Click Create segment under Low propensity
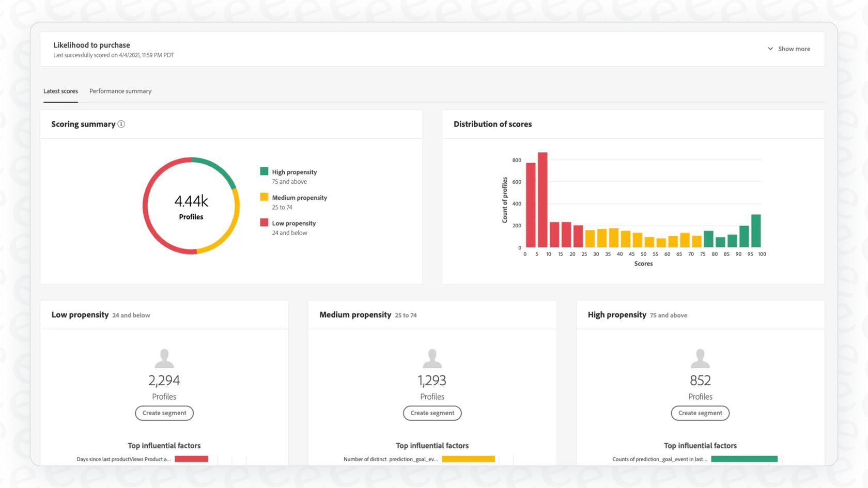The image size is (868, 488). (164, 413)
